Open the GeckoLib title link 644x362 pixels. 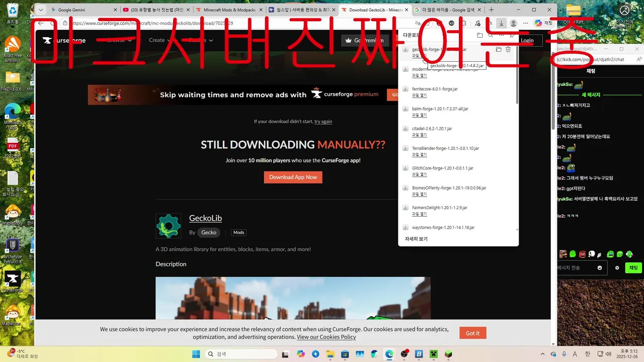click(205, 218)
